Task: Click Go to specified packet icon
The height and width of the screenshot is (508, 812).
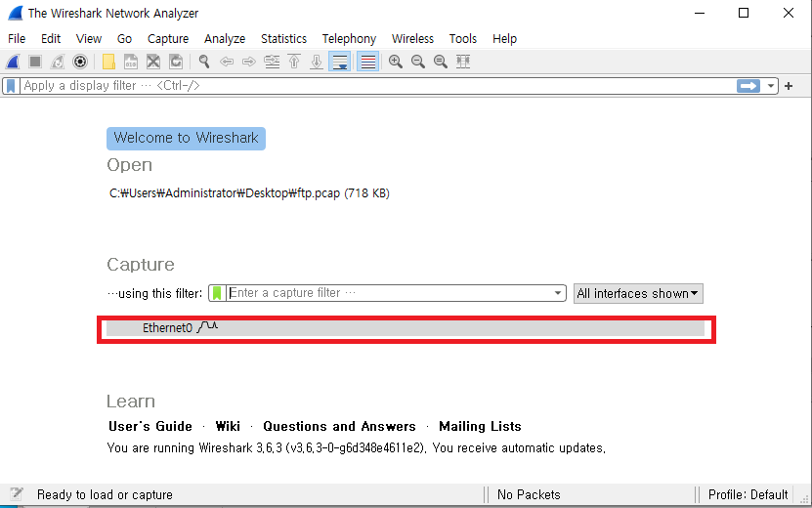Action: click(x=272, y=62)
